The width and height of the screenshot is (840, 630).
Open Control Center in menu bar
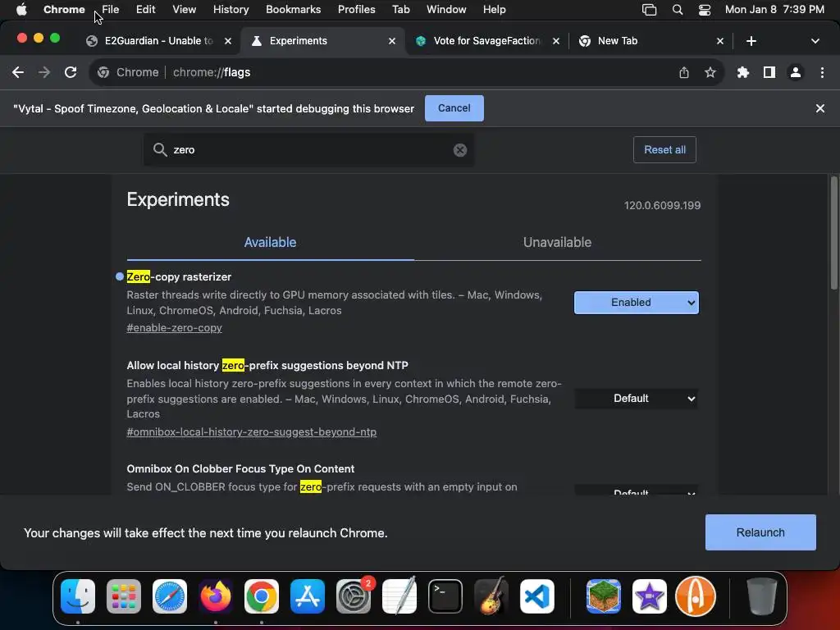click(704, 10)
